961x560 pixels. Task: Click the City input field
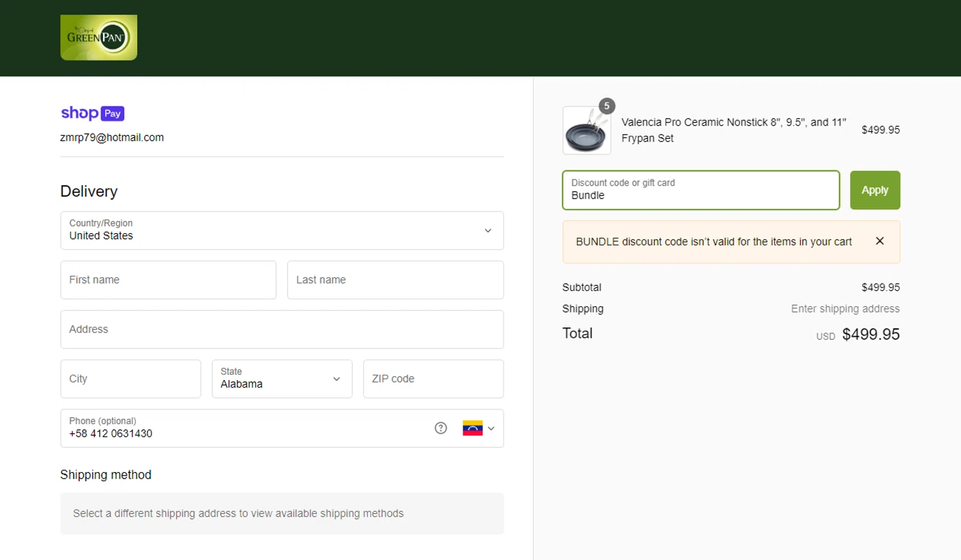tap(131, 379)
